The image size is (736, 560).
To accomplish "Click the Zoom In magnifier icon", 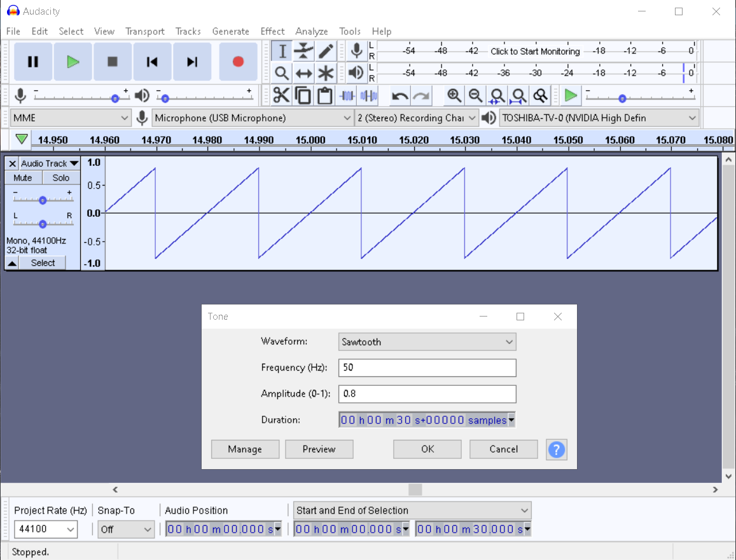I will pos(454,96).
